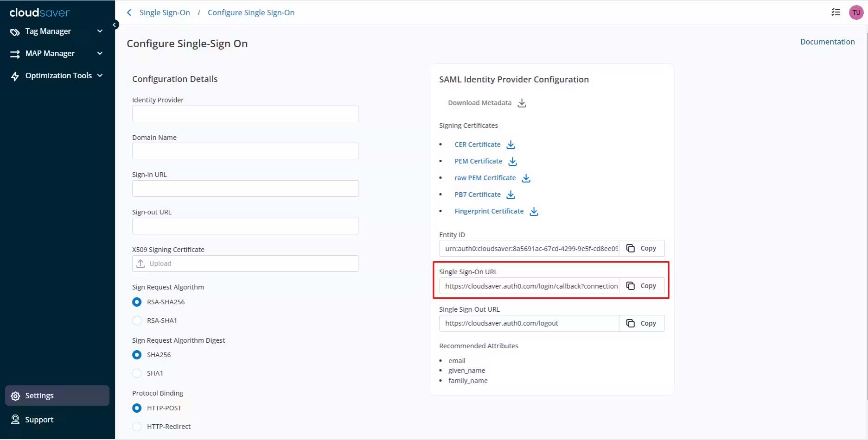
Task: Open the Documentation link
Action: click(x=827, y=42)
